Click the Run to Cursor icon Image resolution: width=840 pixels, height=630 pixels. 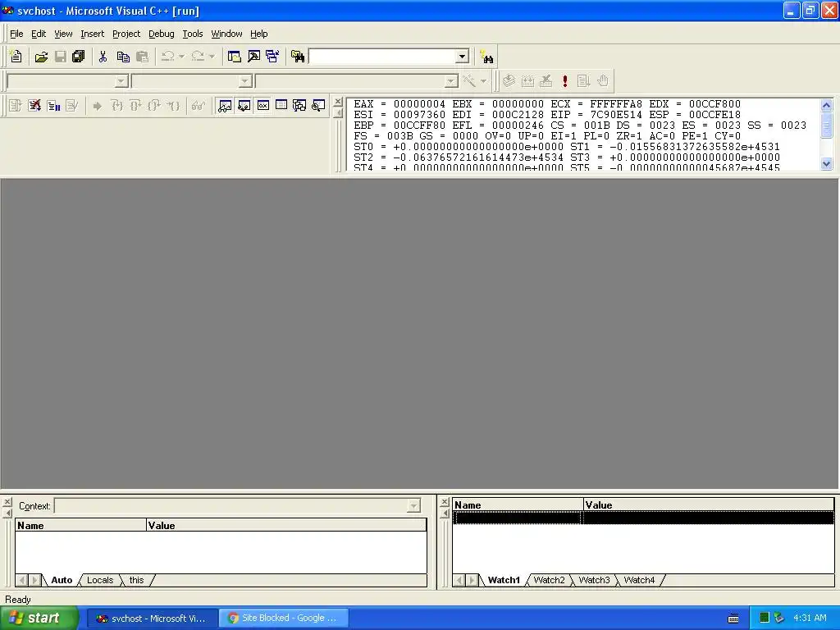tap(173, 106)
